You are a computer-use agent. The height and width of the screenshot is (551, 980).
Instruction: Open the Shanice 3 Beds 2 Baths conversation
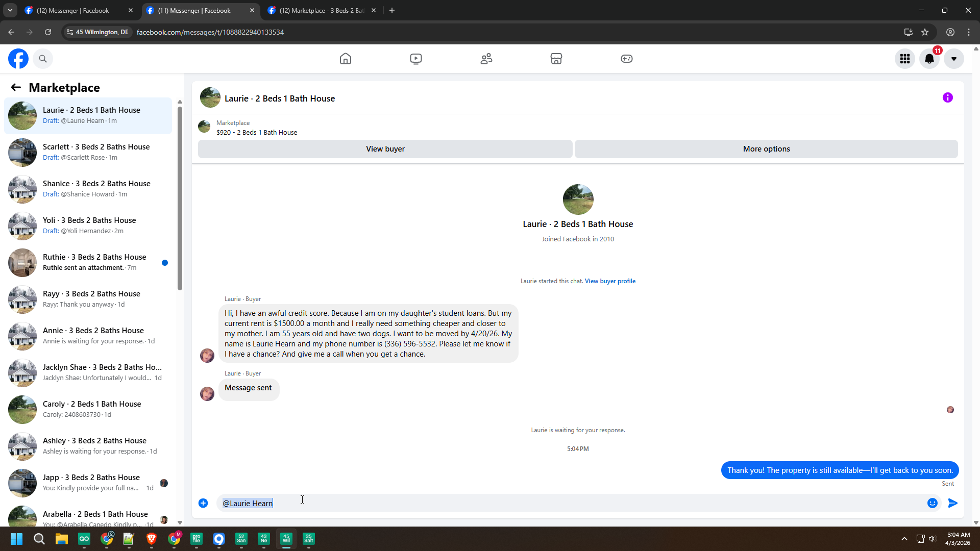[x=88, y=189]
